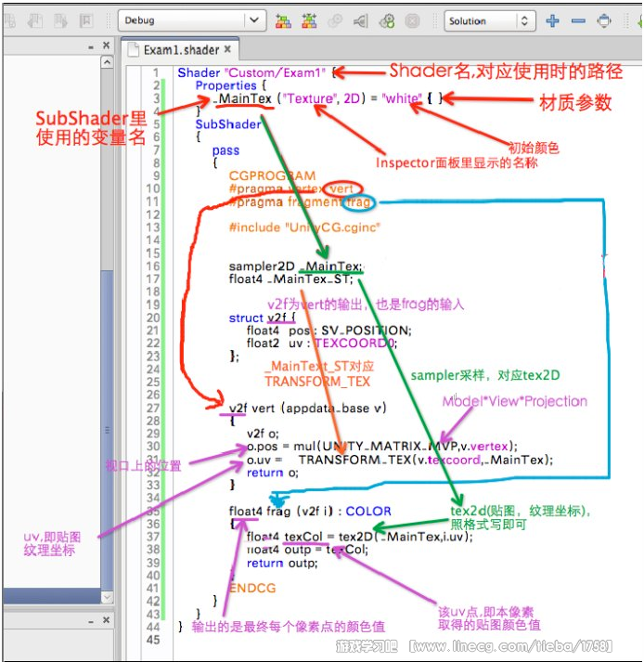Viewport: 644px width, 662px height.
Task: Click the 'Properties {' code line
Action: 231,85
